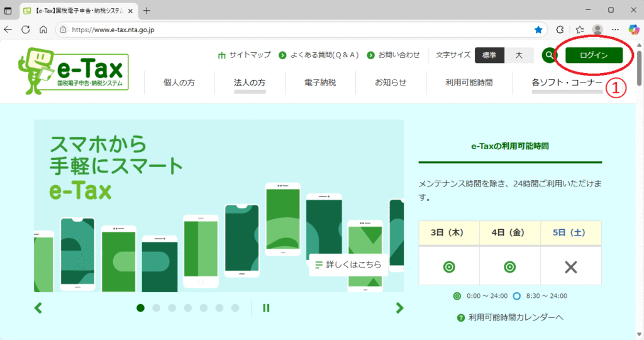Select the second carousel dot

click(156, 308)
